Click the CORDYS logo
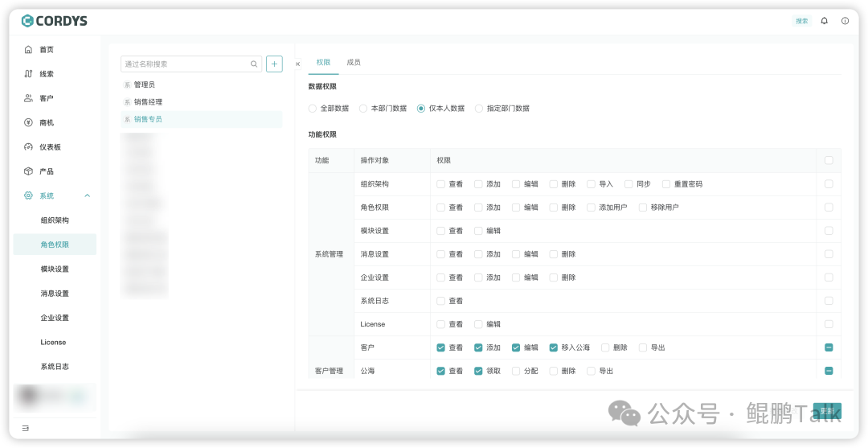This screenshot has width=868, height=448. click(55, 21)
